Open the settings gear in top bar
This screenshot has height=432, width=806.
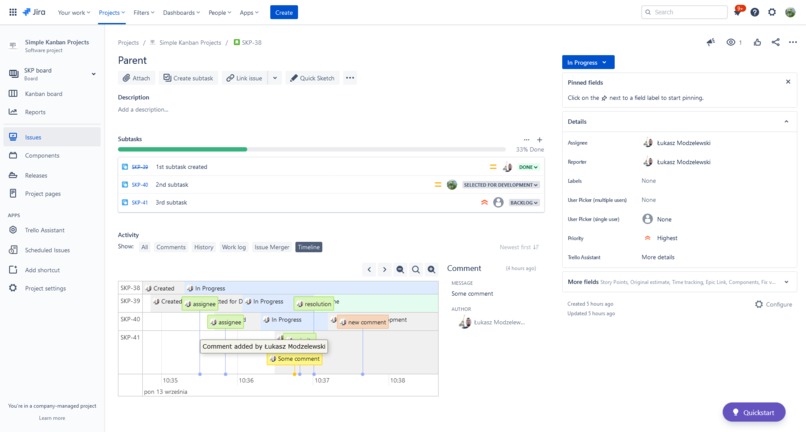(x=772, y=12)
